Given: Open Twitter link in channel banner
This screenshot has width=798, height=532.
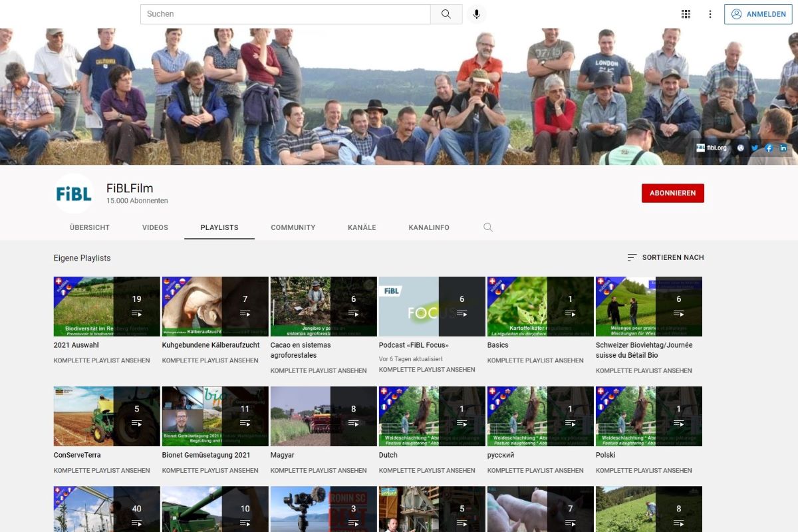Looking at the screenshot, I should 755,148.
